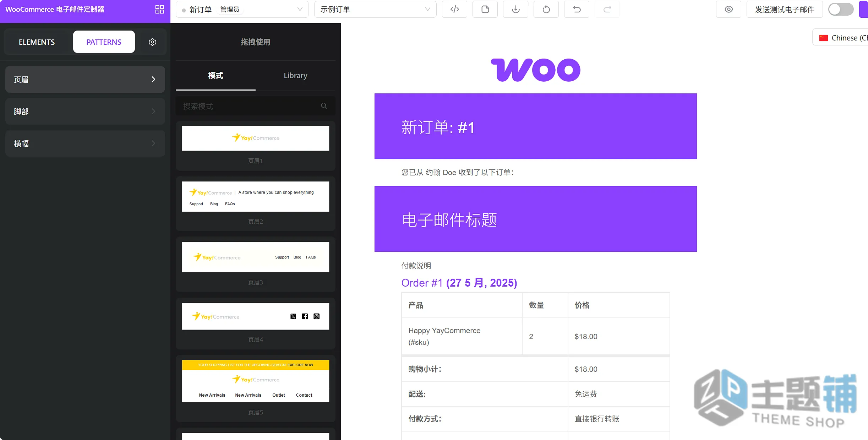Open the 示例订单 order dropdown
This screenshot has height=440, width=868.
[375, 10]
